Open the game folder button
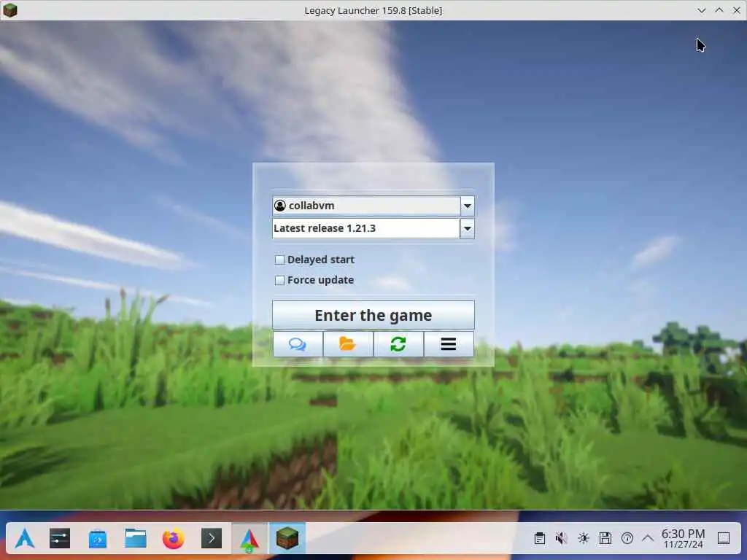 pyautogui.click(x=348, y=344)
